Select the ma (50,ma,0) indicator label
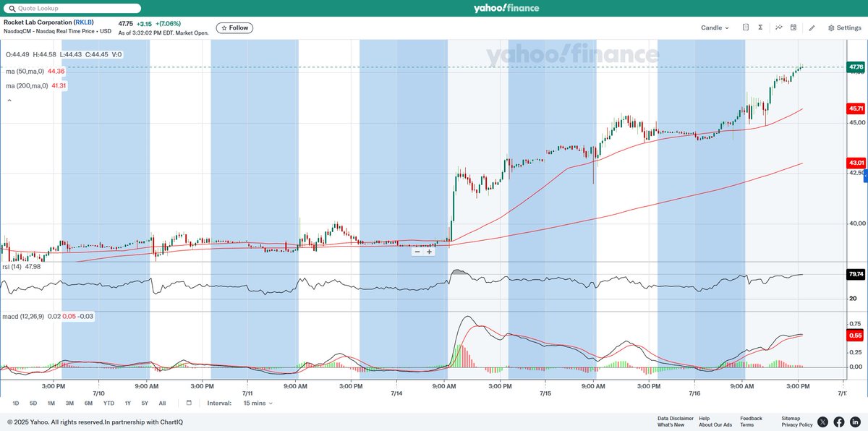The image size is (868, 431). (25, 71)
